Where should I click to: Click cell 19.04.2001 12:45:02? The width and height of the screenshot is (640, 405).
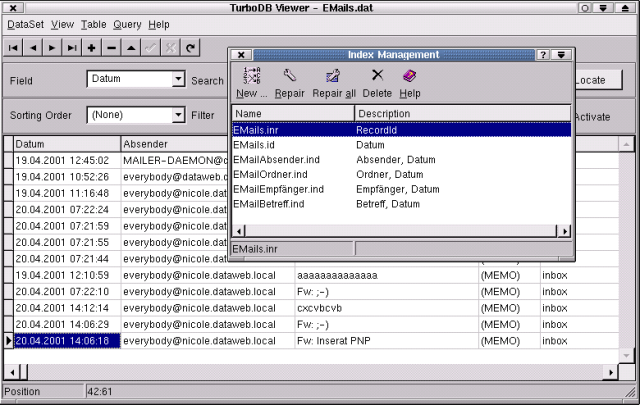coord(67,160)
